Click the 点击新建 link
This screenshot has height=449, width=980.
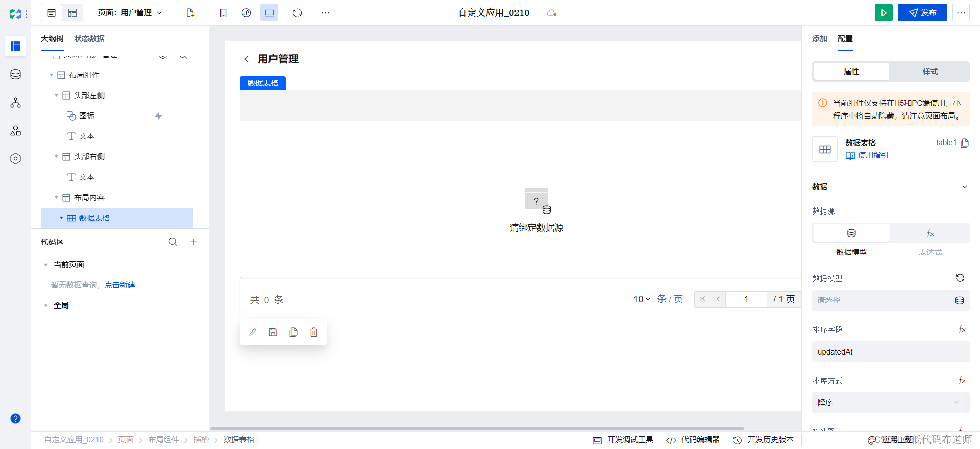click(120, 285)
